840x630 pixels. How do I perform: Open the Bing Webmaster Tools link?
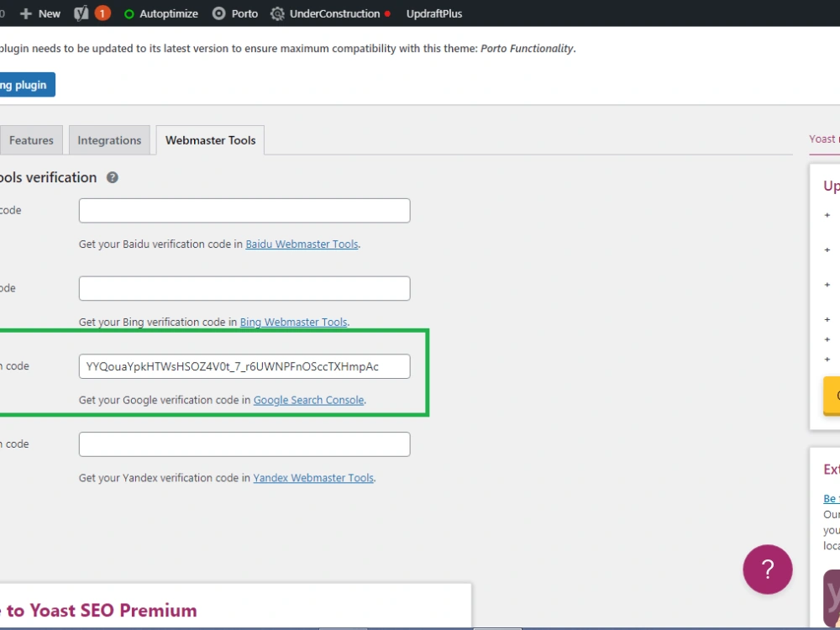(x=293, y=322)
